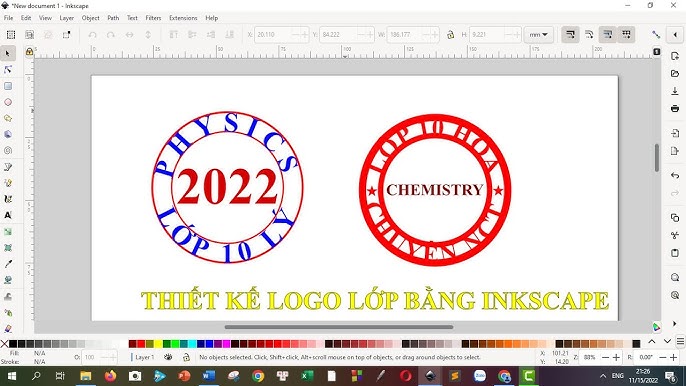Open the Filters menu
The width and height of the screenshot is (686, 386).
pyautogui.click(x=153, y=18)
